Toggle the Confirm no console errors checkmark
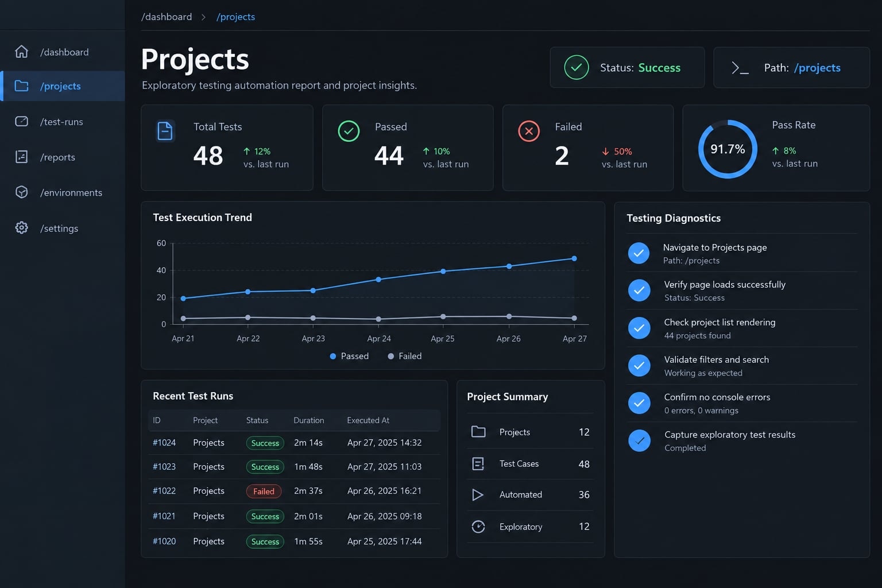 tap(639, 403)
